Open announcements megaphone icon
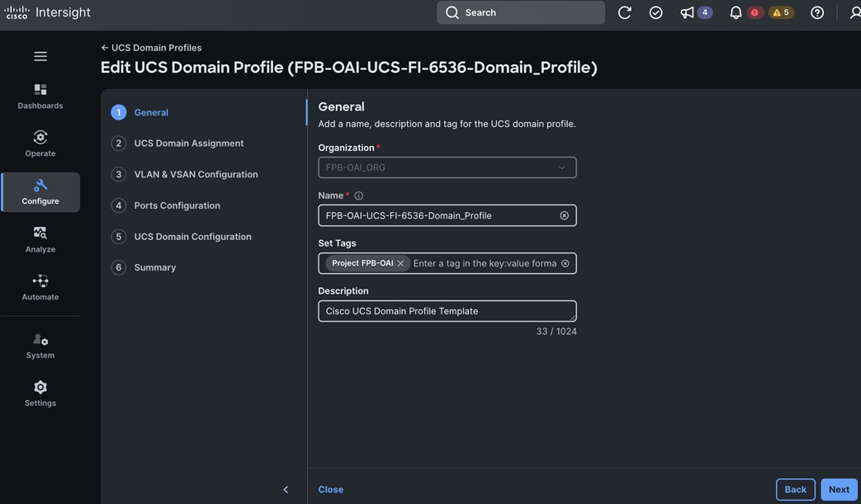861x504 pixels. tap(686, 12)
